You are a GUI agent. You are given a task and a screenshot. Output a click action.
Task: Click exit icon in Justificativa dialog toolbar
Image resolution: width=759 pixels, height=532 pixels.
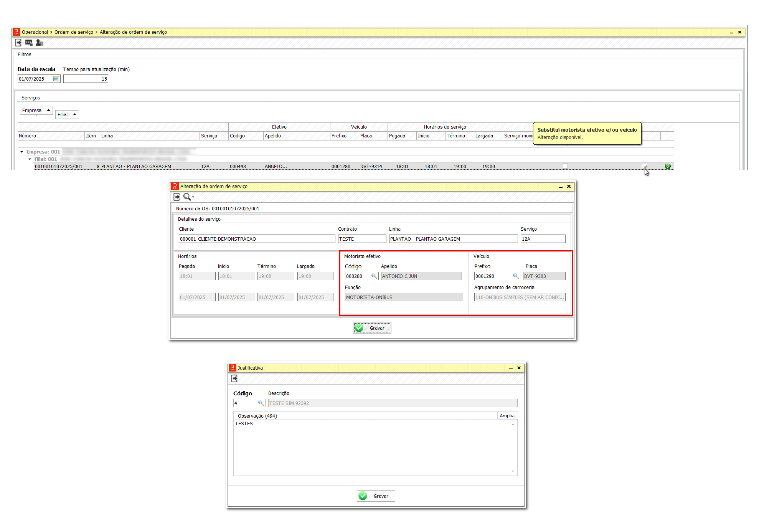point(234,378)
